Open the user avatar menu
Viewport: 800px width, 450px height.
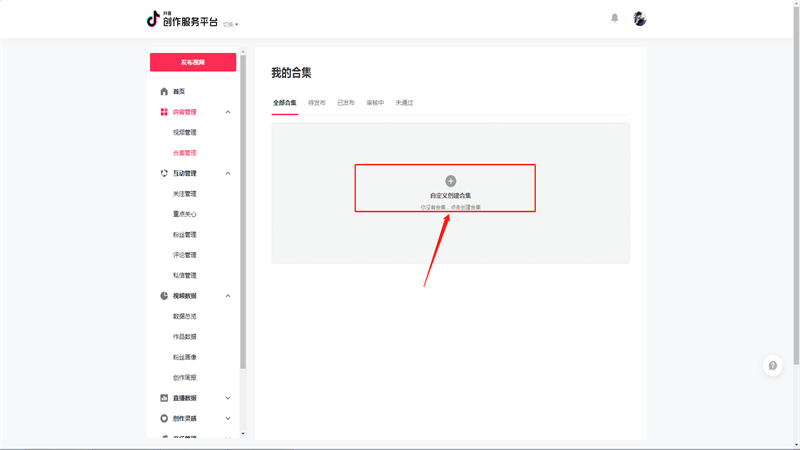point(640,19)
